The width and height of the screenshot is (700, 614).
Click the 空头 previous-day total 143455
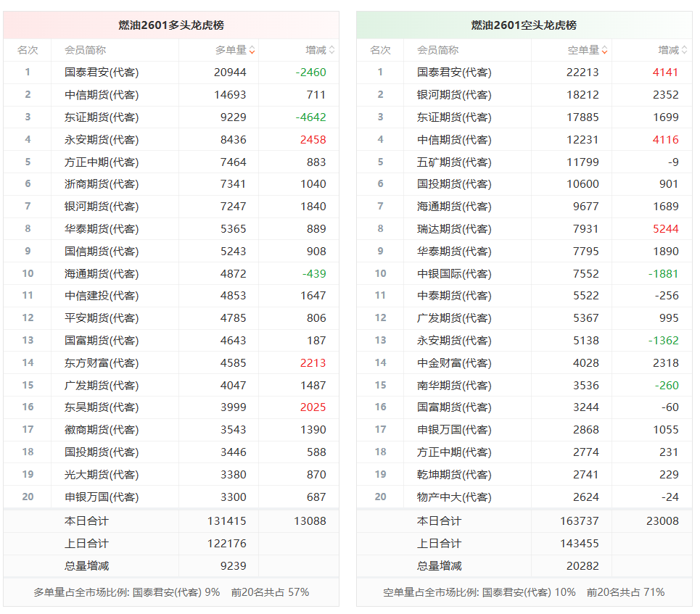click(580, 544)
